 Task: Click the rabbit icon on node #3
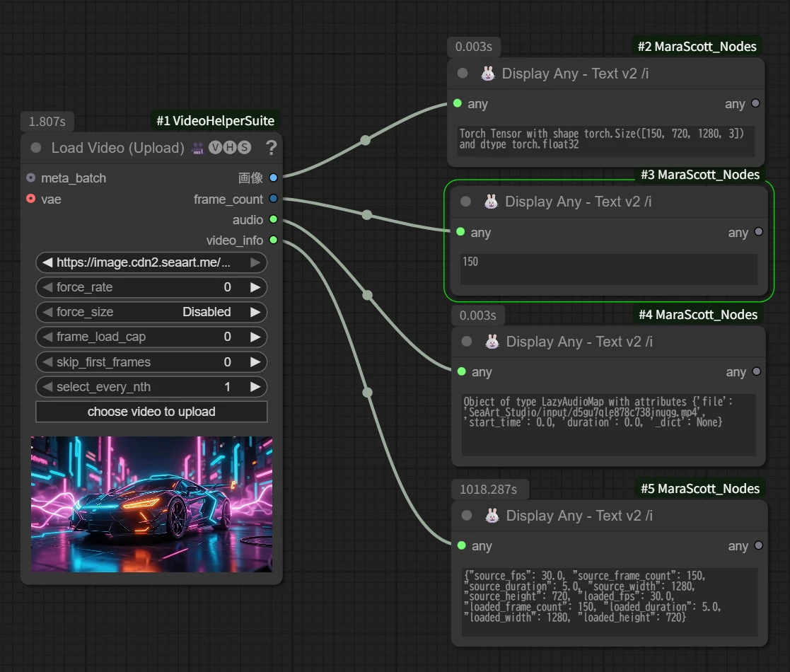click(x=491, y=202)
